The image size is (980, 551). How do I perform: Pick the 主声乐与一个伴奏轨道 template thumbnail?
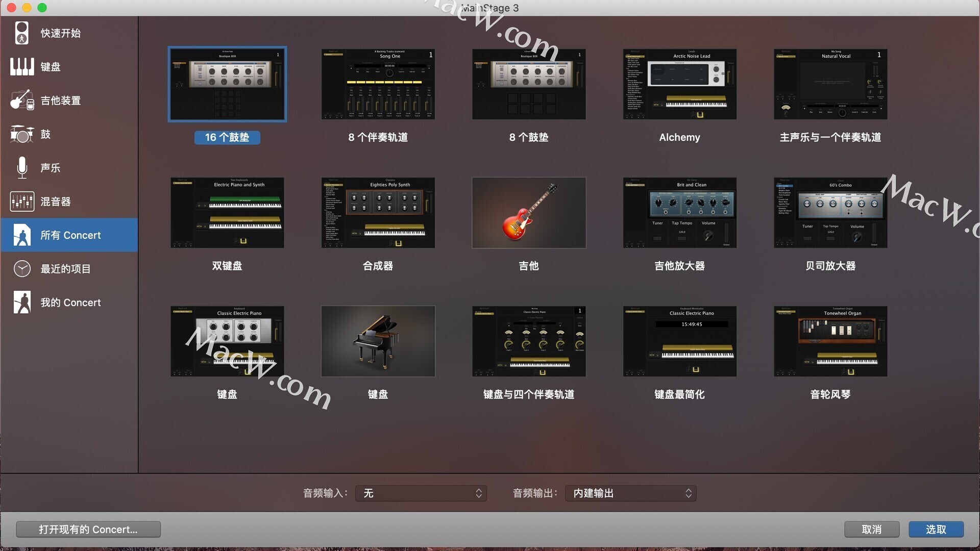(830, 84)
